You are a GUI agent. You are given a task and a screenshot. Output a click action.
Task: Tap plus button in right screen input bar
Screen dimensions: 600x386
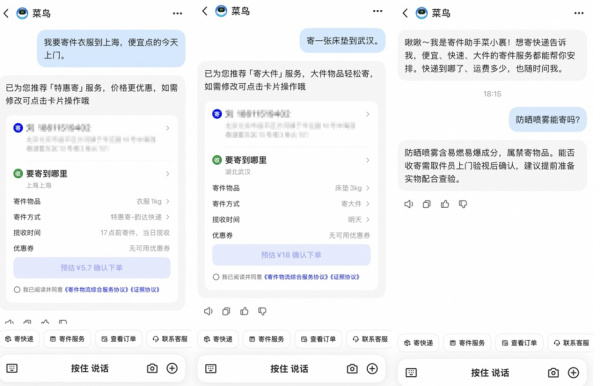(x=573, y=373)
